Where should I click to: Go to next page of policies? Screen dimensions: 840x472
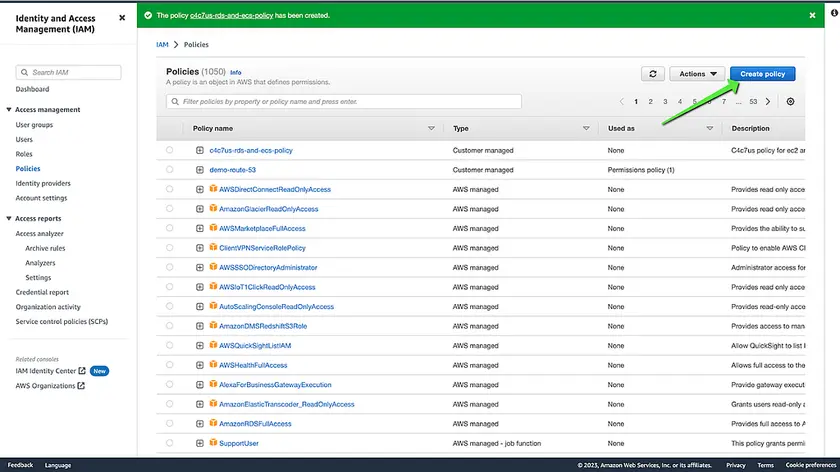tap(768, 102)
